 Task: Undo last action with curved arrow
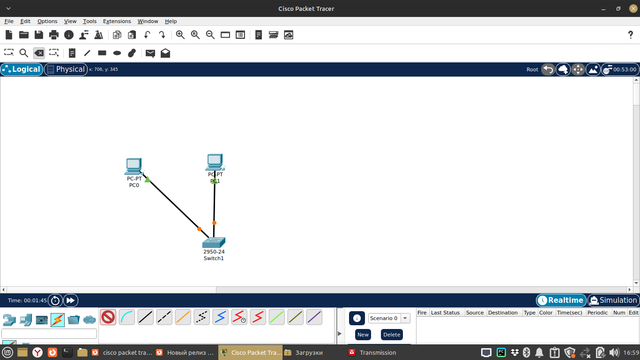[x=147, y=35]
